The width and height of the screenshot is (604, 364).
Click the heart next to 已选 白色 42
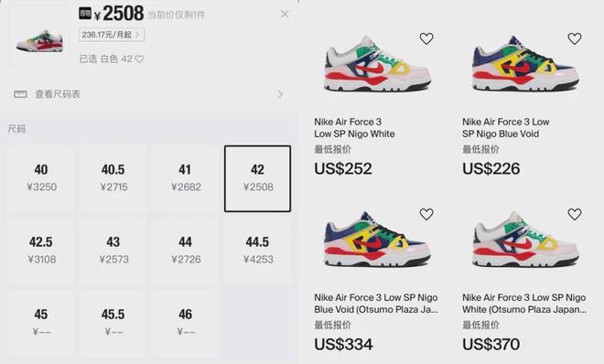point(139,59)
